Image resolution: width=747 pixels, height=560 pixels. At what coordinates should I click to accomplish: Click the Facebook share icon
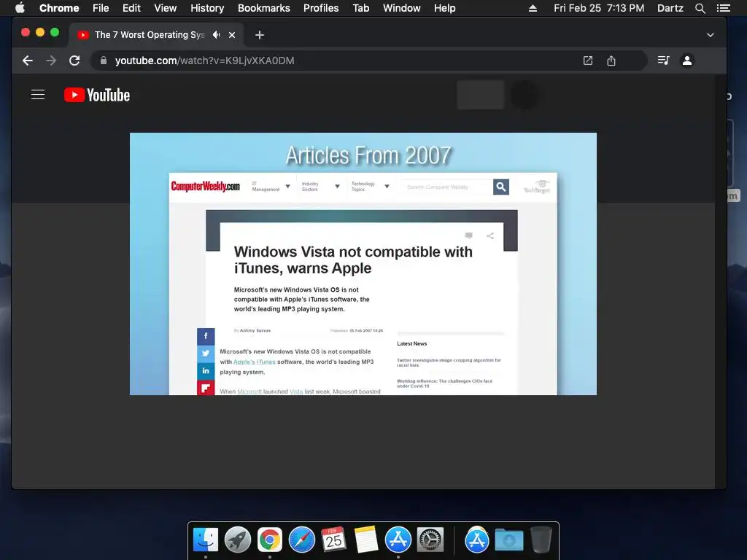(x=206, y=336)
